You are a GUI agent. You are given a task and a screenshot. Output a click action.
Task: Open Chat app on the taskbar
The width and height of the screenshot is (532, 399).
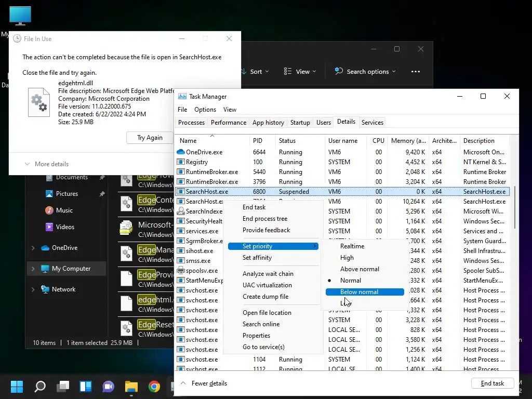109,387
